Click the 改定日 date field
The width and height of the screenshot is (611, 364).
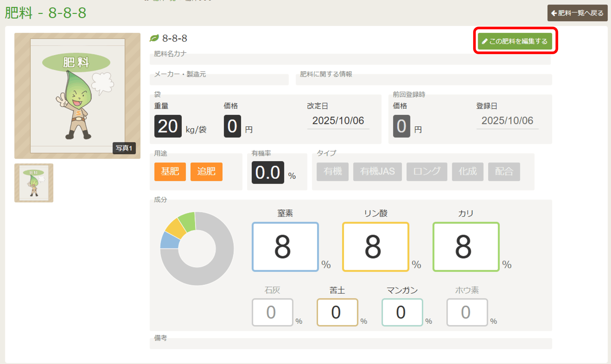pos(338,121)
